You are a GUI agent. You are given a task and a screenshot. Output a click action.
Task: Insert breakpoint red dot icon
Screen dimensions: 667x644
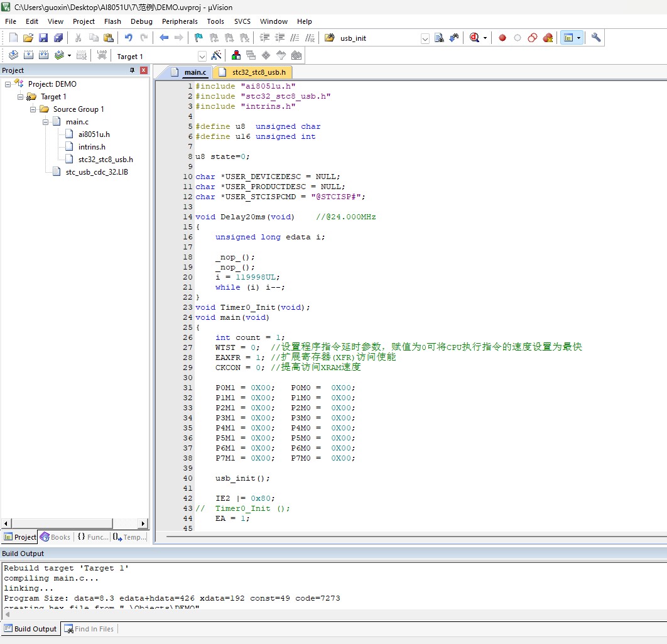pyautogui.click(x=502, y=38)
